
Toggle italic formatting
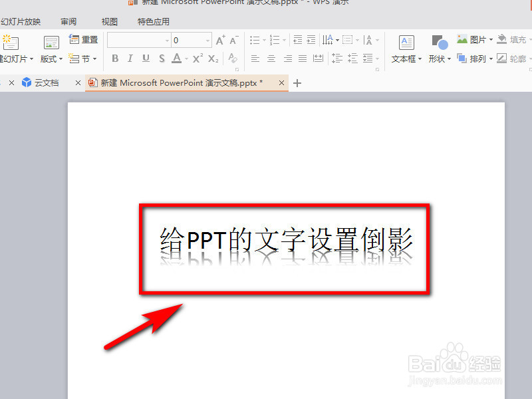130,59
